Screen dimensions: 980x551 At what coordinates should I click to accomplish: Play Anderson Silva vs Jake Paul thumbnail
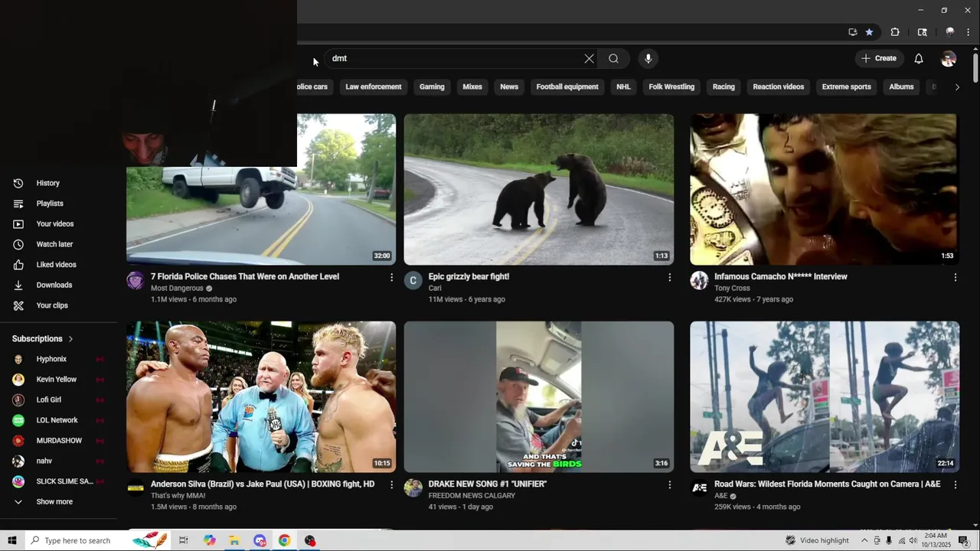(261, 396)
